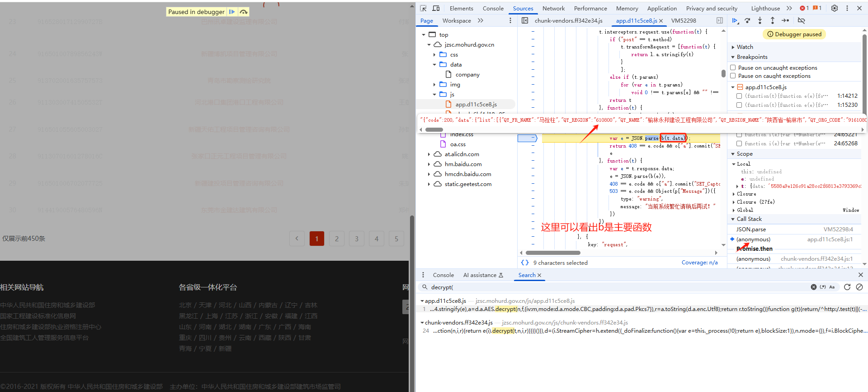Step over next function call
The height and width of the screenshot is (392, 868).
point(747,20)
